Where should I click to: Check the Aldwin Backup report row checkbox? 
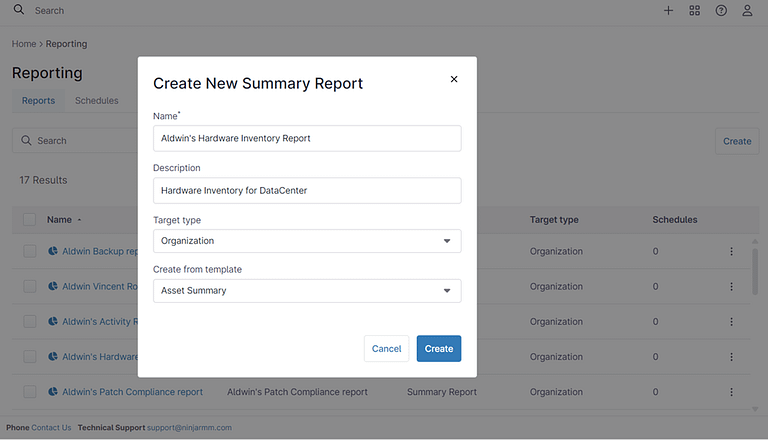(x=29, y=251)
